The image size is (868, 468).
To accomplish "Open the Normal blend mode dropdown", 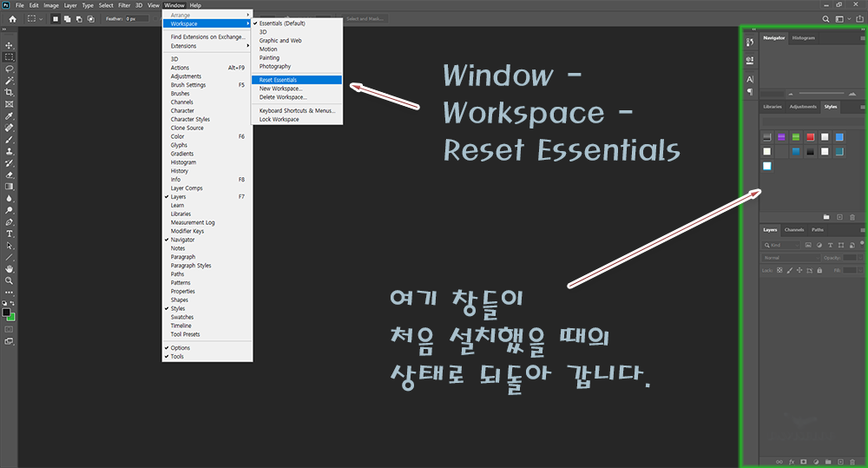I will [x=791, y=258].
